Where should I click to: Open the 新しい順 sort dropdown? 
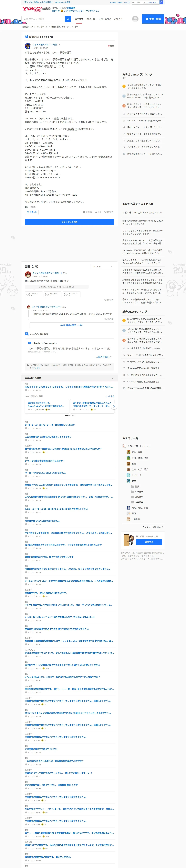point(103,266)
